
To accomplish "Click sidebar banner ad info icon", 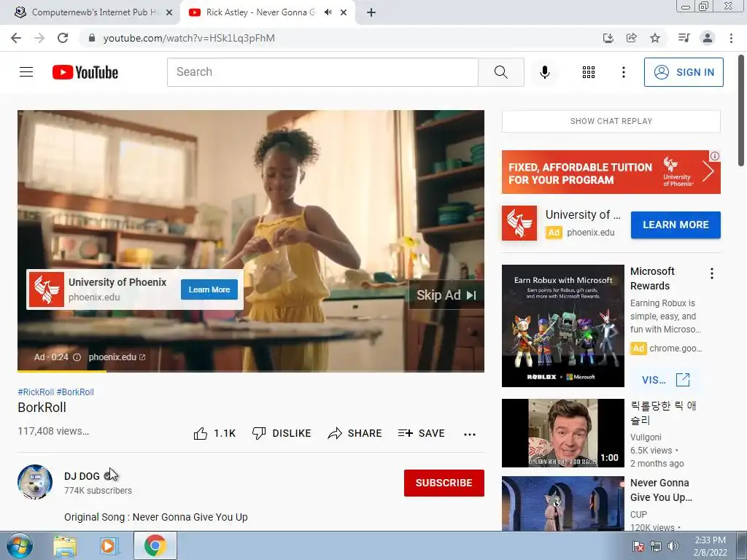I will point(715,156).
